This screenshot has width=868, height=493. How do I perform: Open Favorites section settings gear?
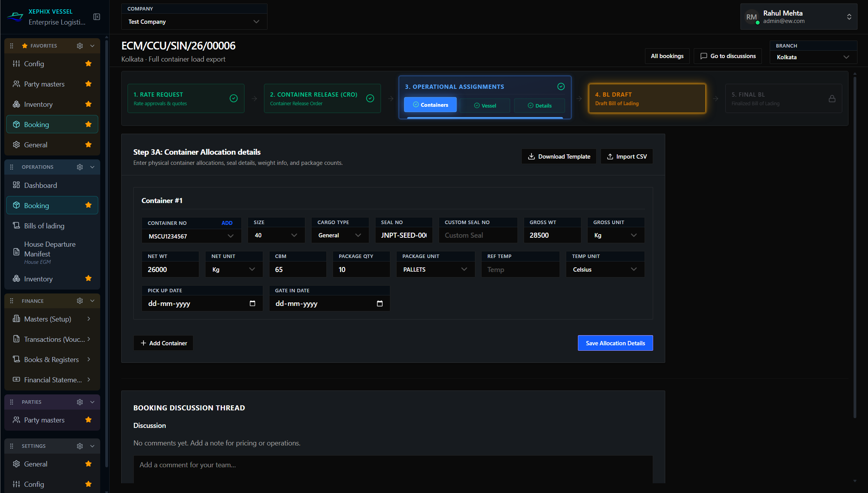click(80, 46)
